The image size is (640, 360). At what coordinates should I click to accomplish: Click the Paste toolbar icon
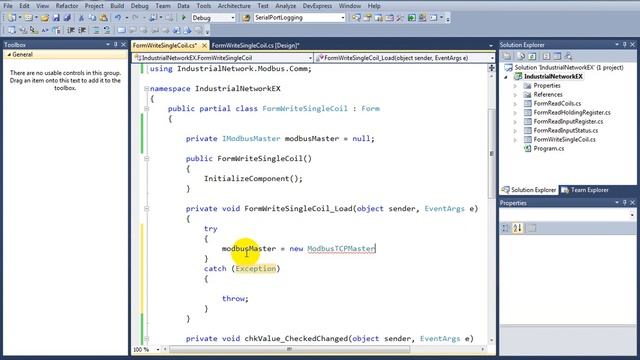tap(104, 18)
